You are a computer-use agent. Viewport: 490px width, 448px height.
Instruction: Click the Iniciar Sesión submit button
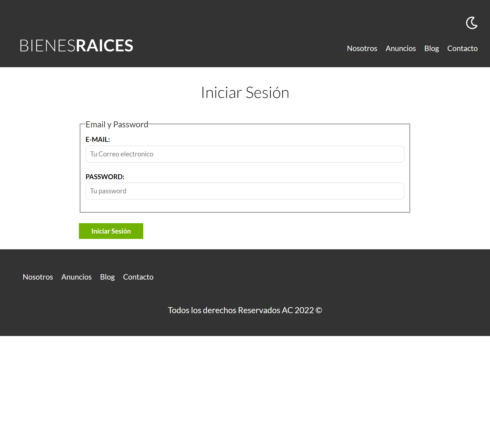point(111,231)
